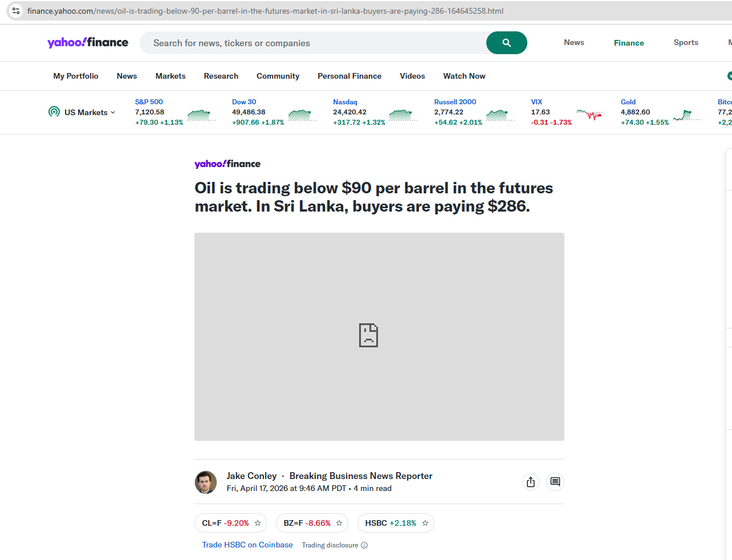Open the article comments icon
Screen dimensions: 732x560
click(555, 482)
